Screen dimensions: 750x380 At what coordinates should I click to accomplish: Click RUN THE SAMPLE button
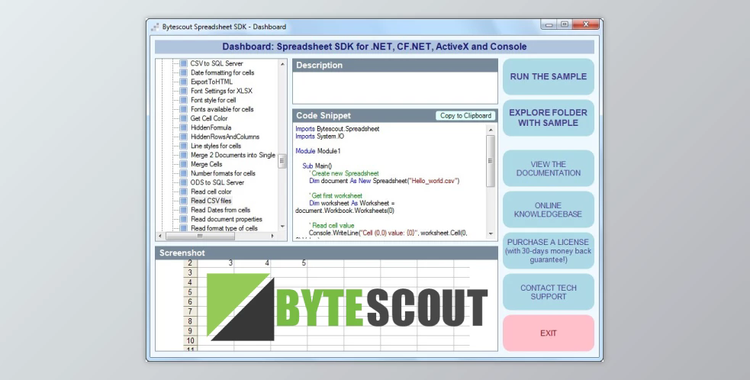(548, 77)
